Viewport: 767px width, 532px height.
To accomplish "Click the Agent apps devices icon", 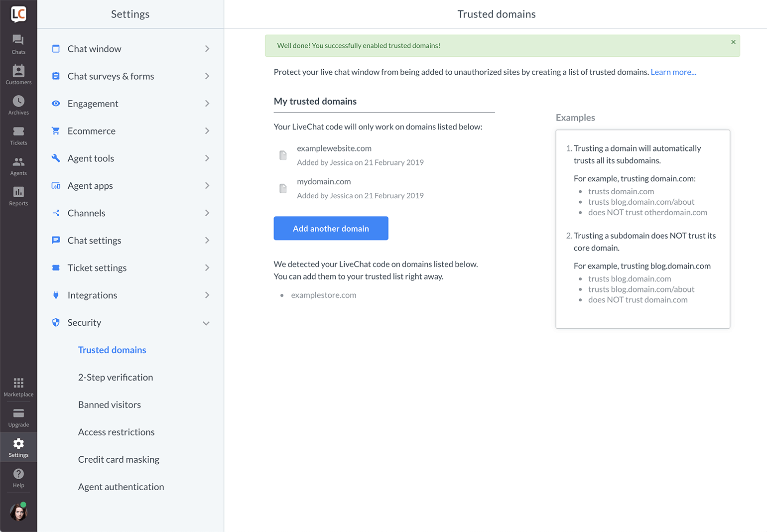I will [56, 186].
